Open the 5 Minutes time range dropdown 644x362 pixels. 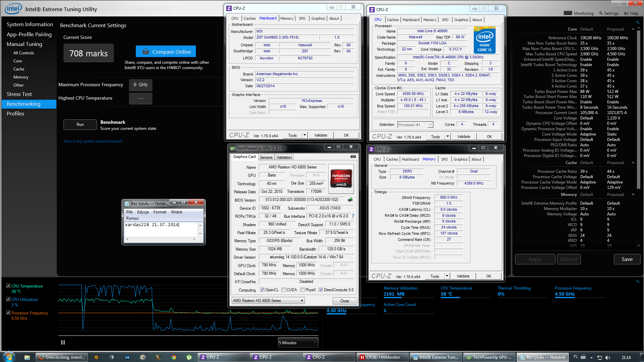coord(298,343)
